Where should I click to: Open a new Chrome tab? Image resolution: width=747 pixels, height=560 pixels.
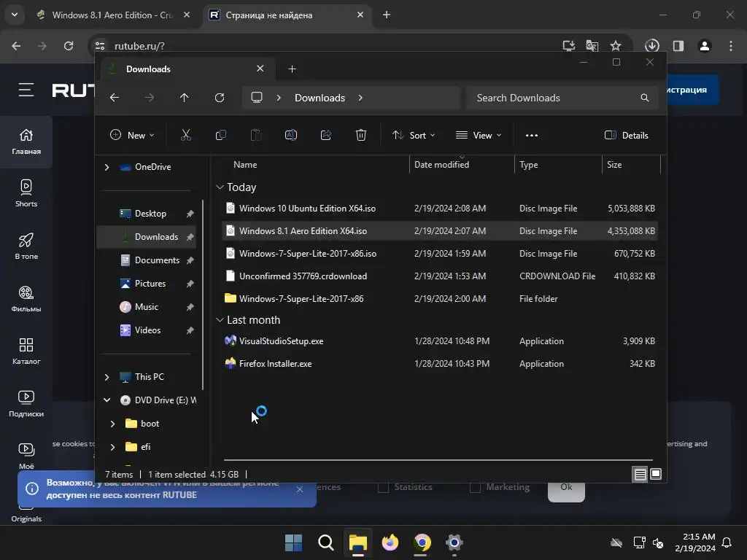pyautogui.click(x=387, y=15)
